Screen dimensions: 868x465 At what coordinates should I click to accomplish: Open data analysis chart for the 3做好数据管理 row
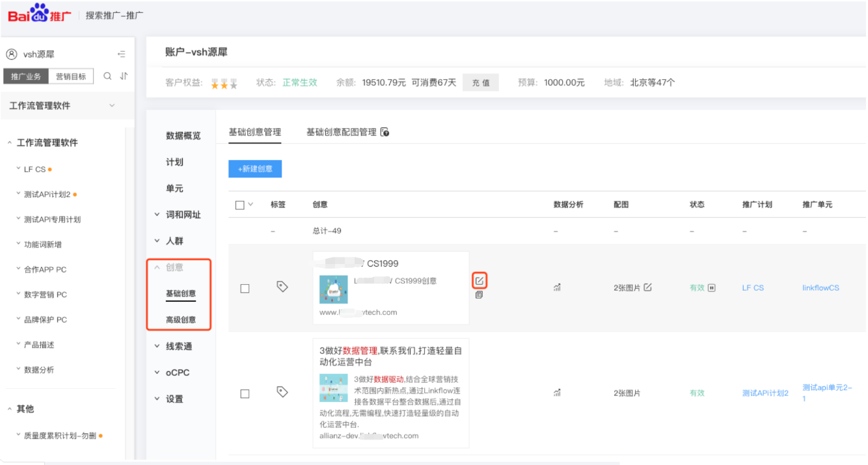pyautogui.click(x=557, y=393)
